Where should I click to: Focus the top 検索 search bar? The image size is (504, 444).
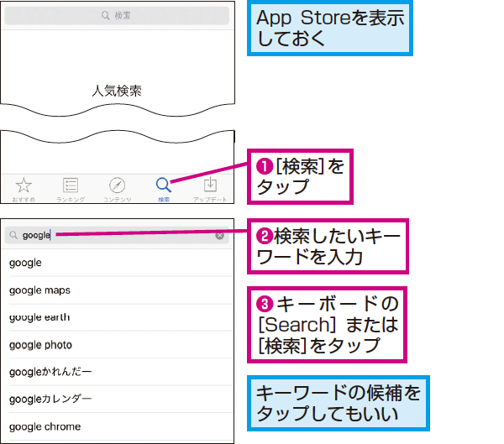pyautogui.click(x=117, y=15)
